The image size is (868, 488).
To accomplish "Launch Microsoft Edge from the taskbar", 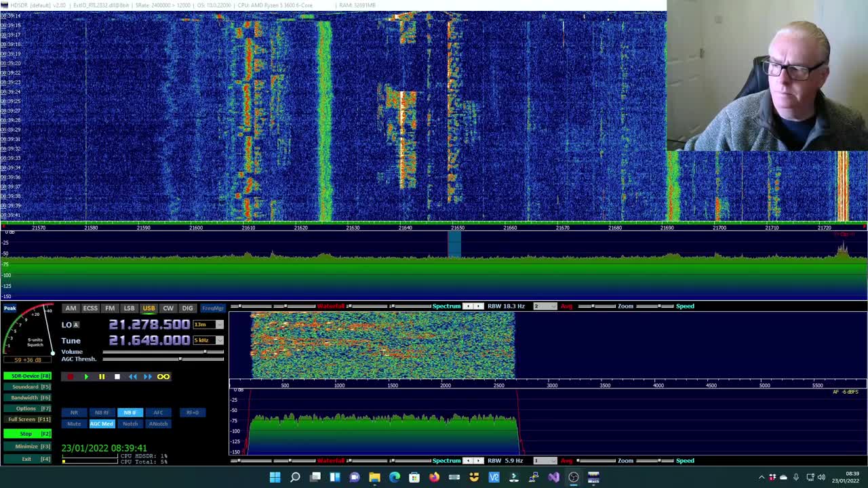I will (395, 477).
